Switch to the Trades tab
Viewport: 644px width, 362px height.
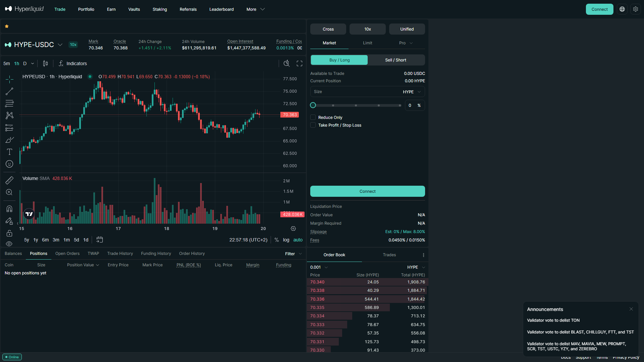[x=389, y=255]
